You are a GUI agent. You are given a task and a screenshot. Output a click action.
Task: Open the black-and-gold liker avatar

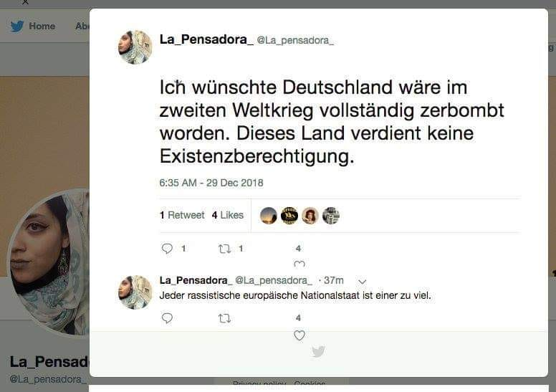pyautogui.click(x=289, y=216)
